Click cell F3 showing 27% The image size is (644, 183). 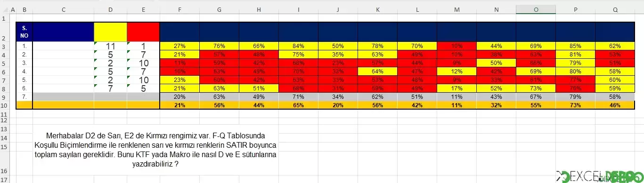coord(179,46)
